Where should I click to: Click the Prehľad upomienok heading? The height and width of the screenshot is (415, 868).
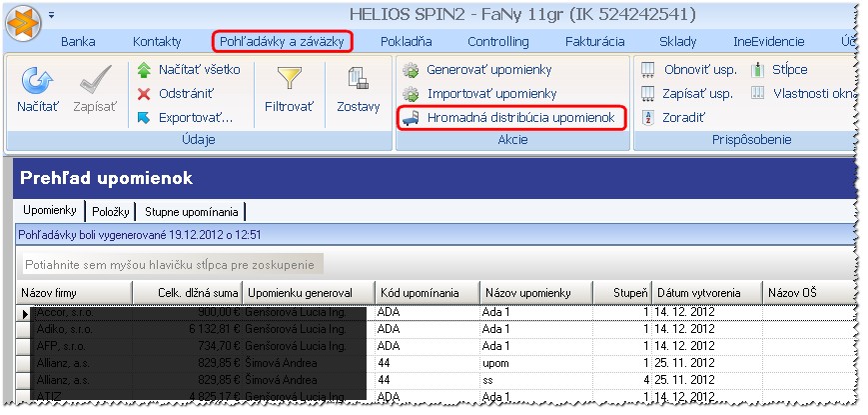(x=106, y=178)
